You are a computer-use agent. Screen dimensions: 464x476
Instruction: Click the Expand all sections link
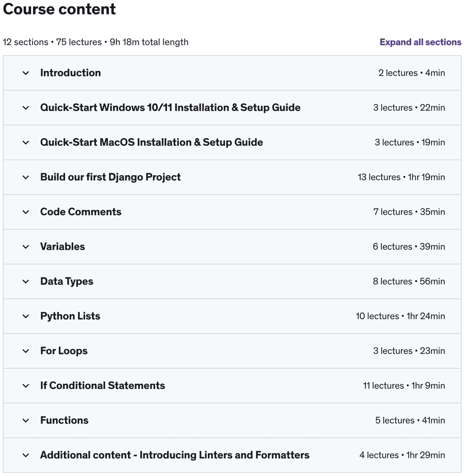[420, 42]
